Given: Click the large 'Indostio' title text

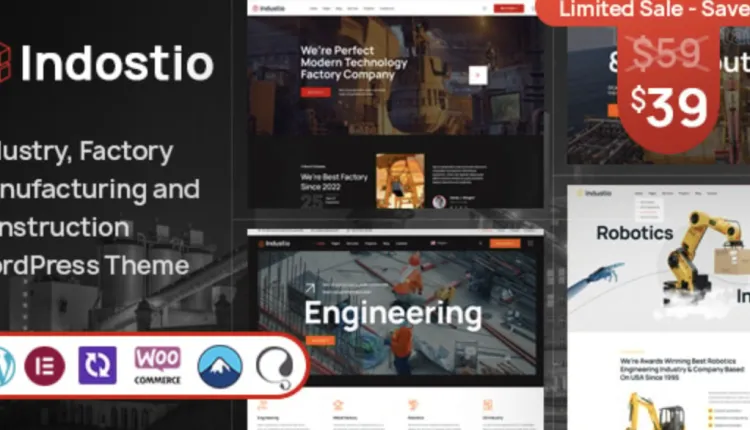Looking at the screenshot, I should (x=117, y=63).
